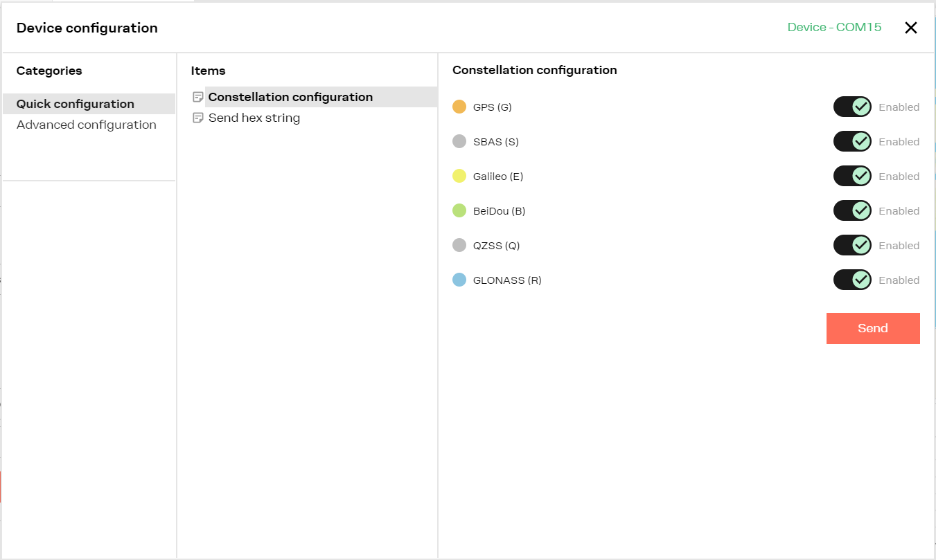Click the Device configuration title
Image resolution: width=936 pixels, height=560 pixels.
87,28
